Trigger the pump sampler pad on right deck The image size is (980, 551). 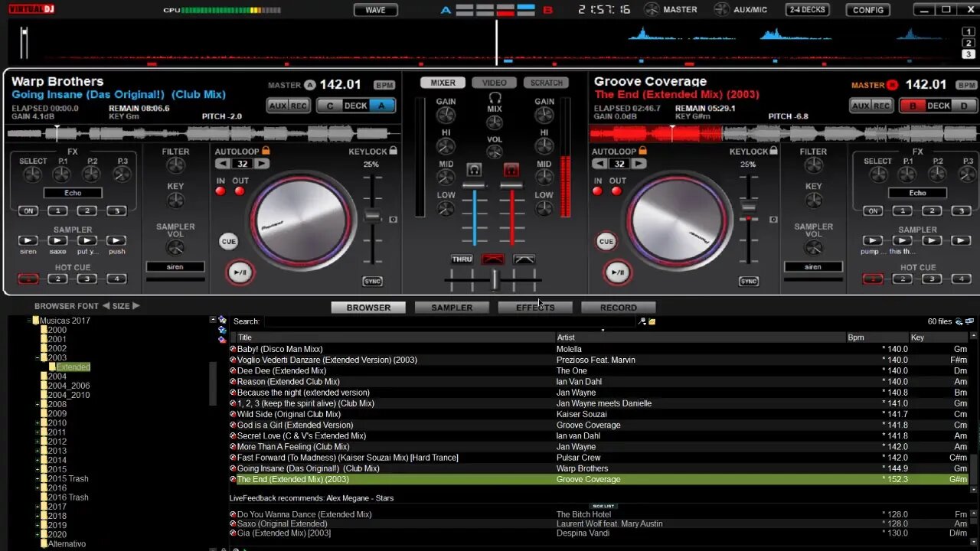[x=873, y=240]
